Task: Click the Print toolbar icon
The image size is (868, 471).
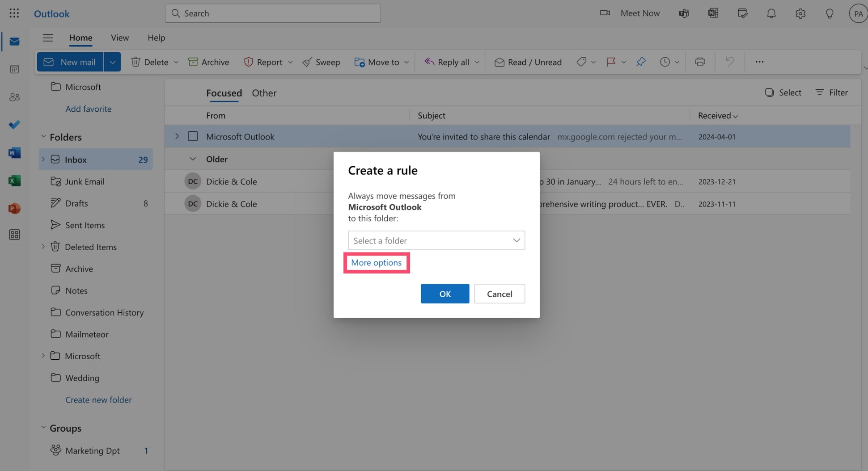Action: 700,62
